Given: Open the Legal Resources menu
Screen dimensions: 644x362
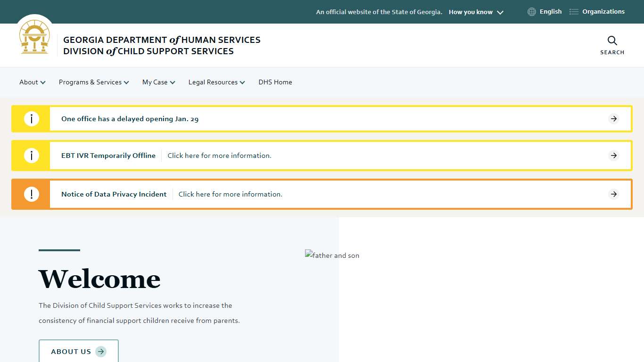Looking at the screenshot, I should 216,82.
